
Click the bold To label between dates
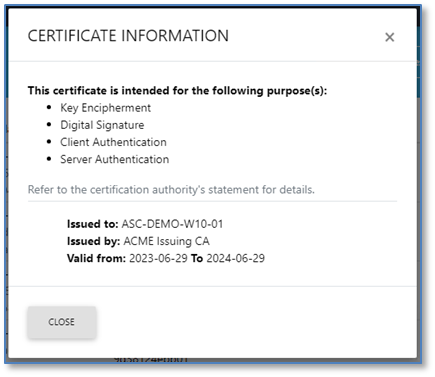197,258
